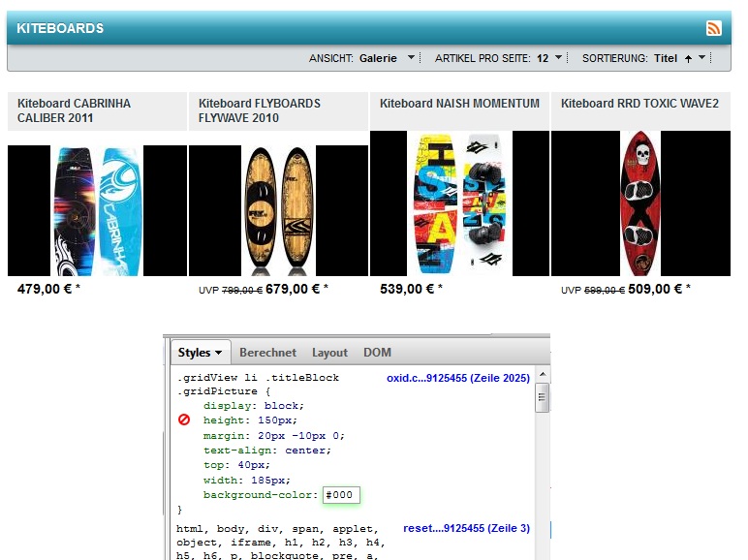Open the oxid.css Zeile 2025 source link

457,378
